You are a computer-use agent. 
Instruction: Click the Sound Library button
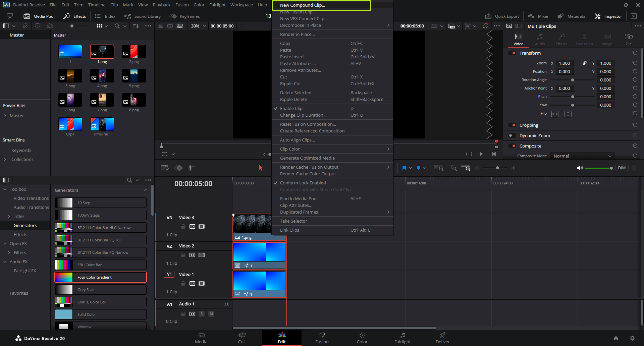pos(143,16)
